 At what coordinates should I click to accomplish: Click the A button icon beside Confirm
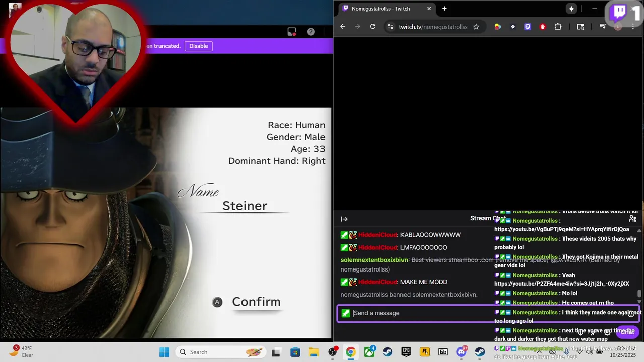217,302
